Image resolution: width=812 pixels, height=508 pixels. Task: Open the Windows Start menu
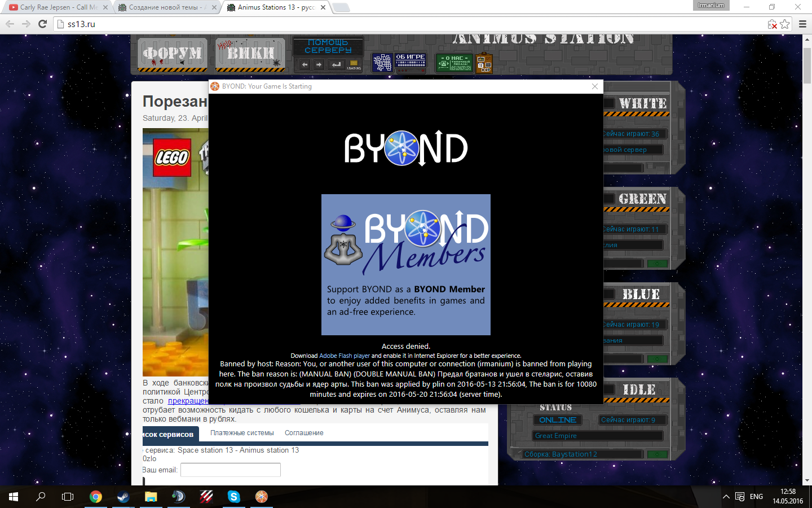pos(14,497)
